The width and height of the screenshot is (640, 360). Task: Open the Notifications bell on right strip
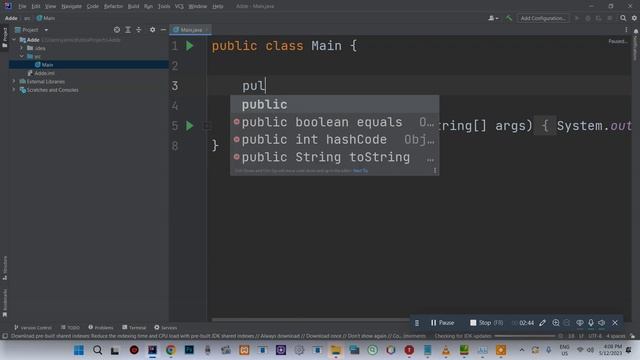coord(636,31)
